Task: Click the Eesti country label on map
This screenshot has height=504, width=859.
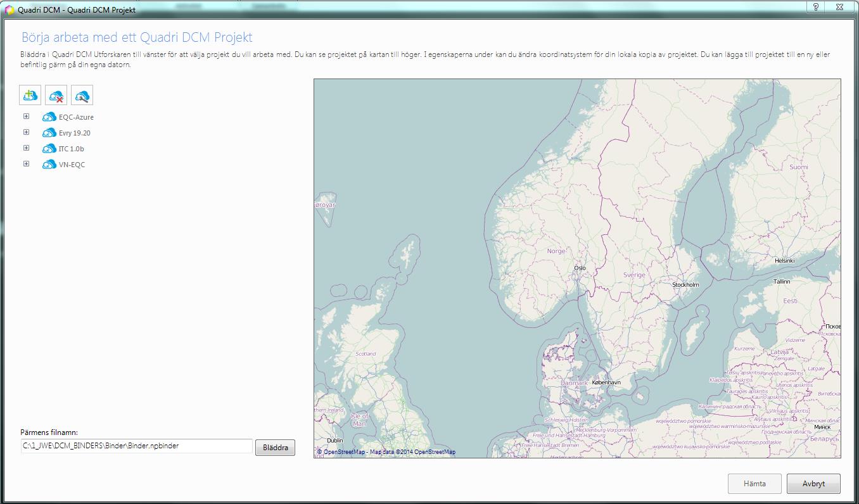Action: coord(790,301)
